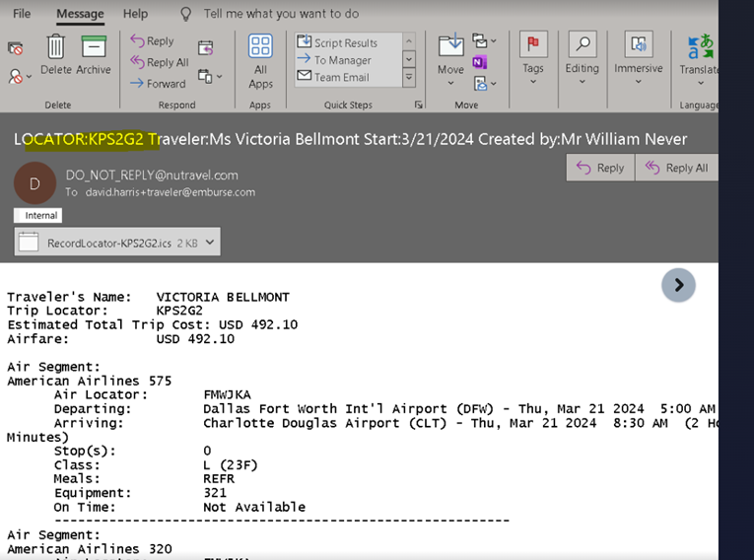This screenshot has height=560, width=754.
Task: Open the Translate menu
Action: click(699, 60)
